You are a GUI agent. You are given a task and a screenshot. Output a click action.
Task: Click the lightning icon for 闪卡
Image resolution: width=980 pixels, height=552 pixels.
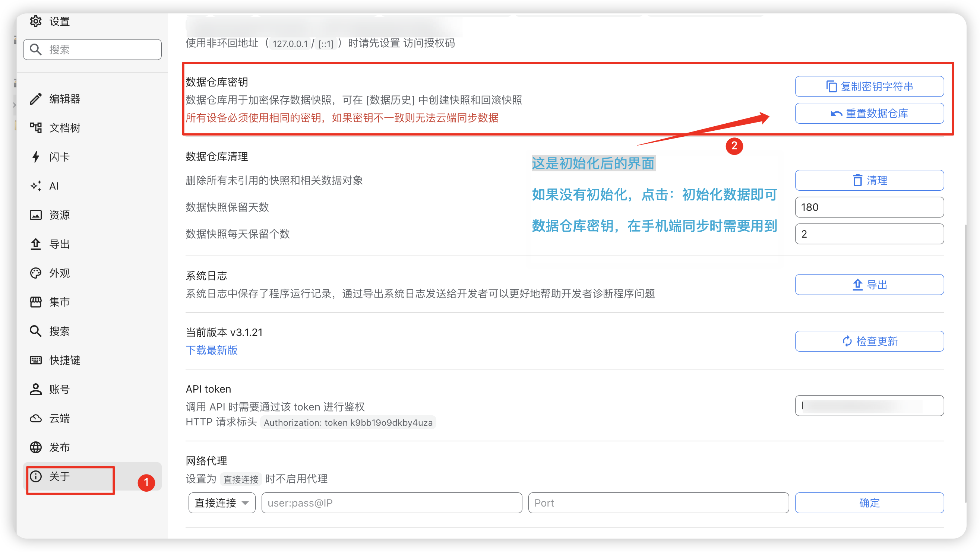(x=36, y=157)
